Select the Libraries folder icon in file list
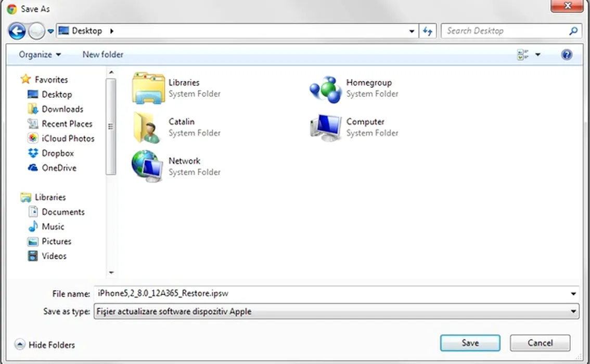This screenshot has height=364, width=590. pyautogui.click(x=148, y=88)
